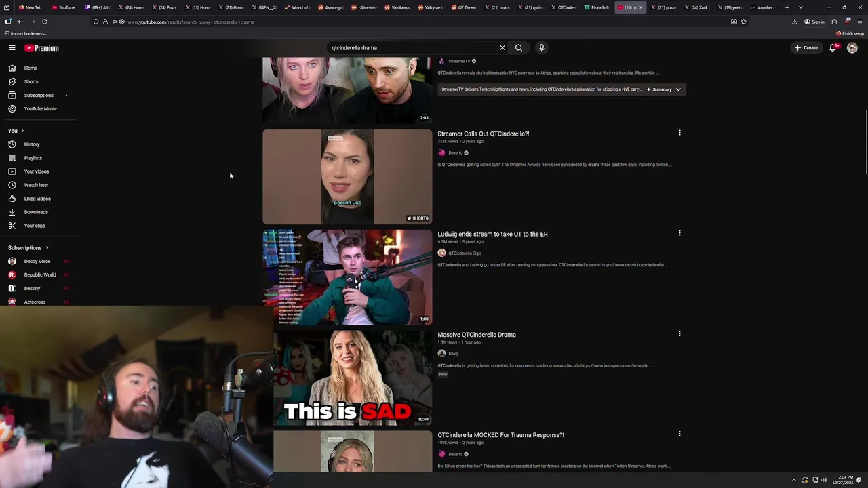Open the account avatar menu

(852, 48)
